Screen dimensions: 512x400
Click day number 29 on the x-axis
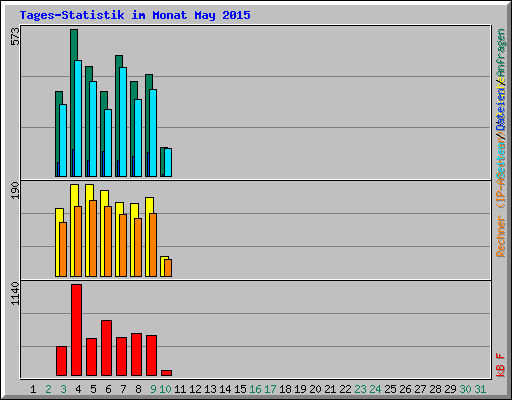tap(450, 389)
